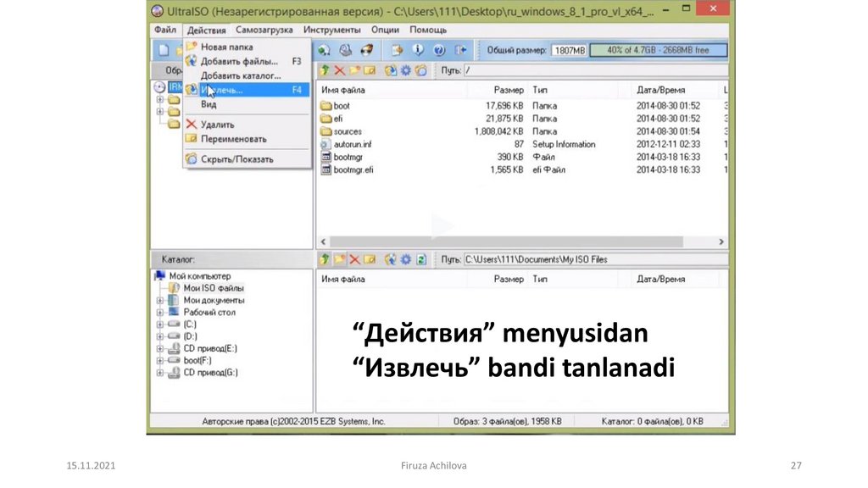Select the sources folder row
Image resolution: width=868 pixels, height=488 pixels.
[521, 131]
